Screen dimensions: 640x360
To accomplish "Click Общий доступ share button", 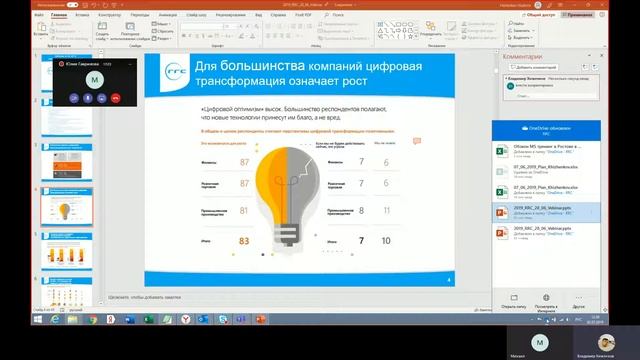I will 538,15.
